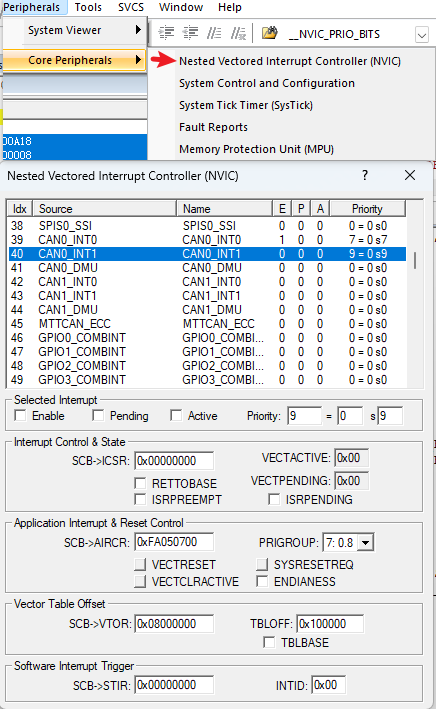Click the find in files folder icon
The height and width of the screenshot is (709, 436).
270,33
